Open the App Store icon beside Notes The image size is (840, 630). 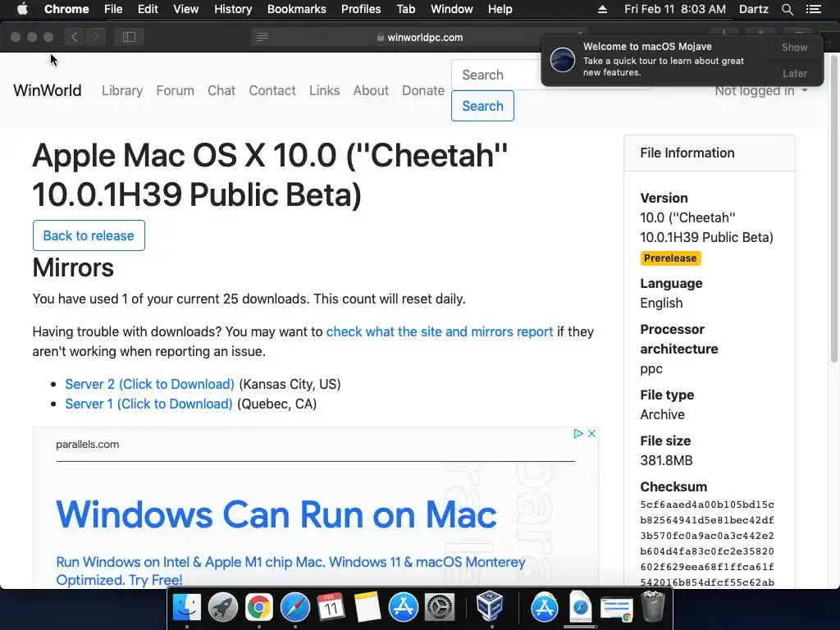pos(404,607)
